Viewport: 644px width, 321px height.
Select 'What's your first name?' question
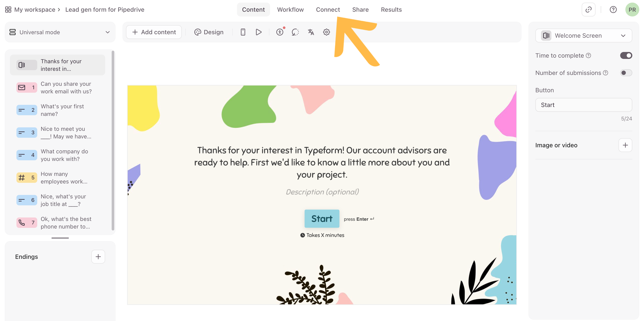click(x=58, y=110)
